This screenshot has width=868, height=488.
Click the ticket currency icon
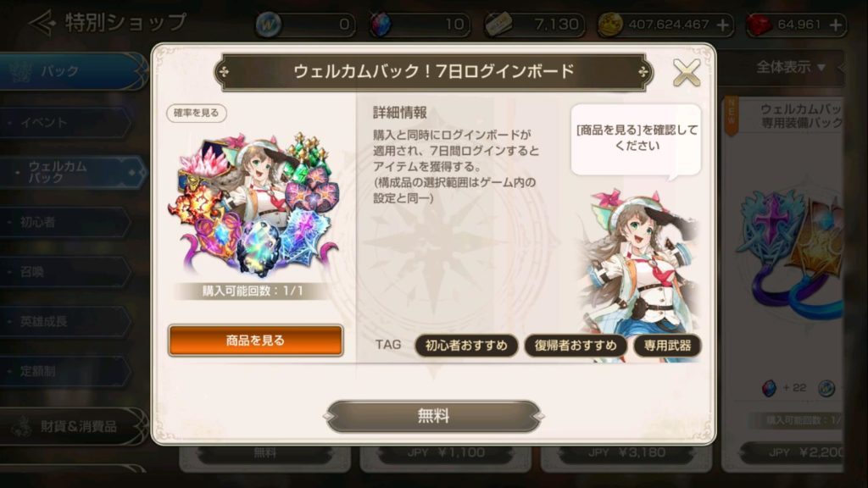pyautogui.click(x=498, y=25)
